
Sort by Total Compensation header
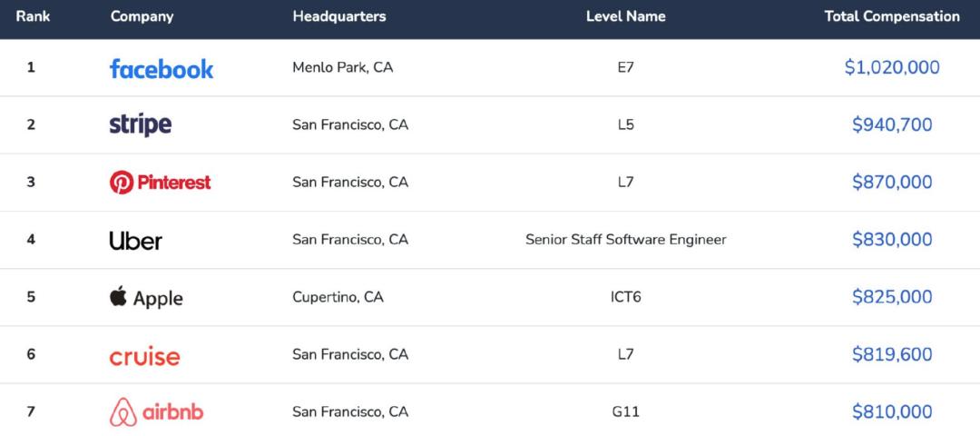point(892,17)
